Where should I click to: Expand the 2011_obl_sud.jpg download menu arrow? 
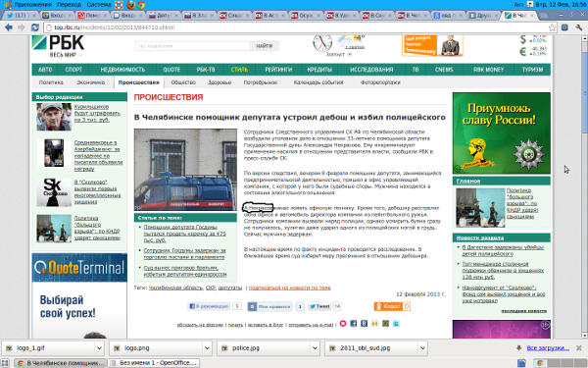(422, 348)
